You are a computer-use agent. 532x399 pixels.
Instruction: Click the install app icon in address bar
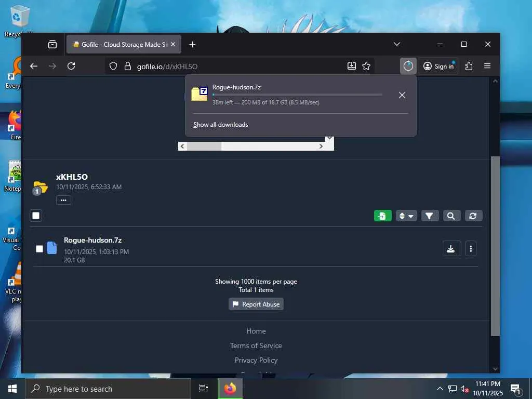click(352, 66)
